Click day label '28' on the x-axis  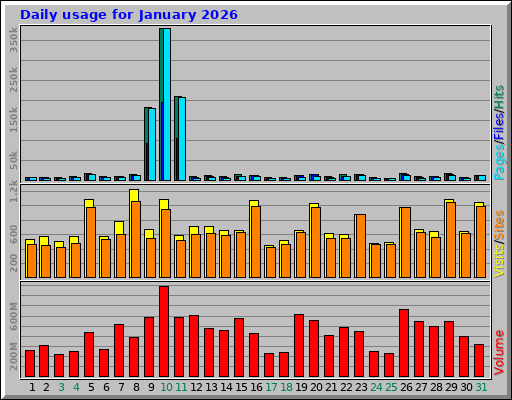[x=436, y=387]
